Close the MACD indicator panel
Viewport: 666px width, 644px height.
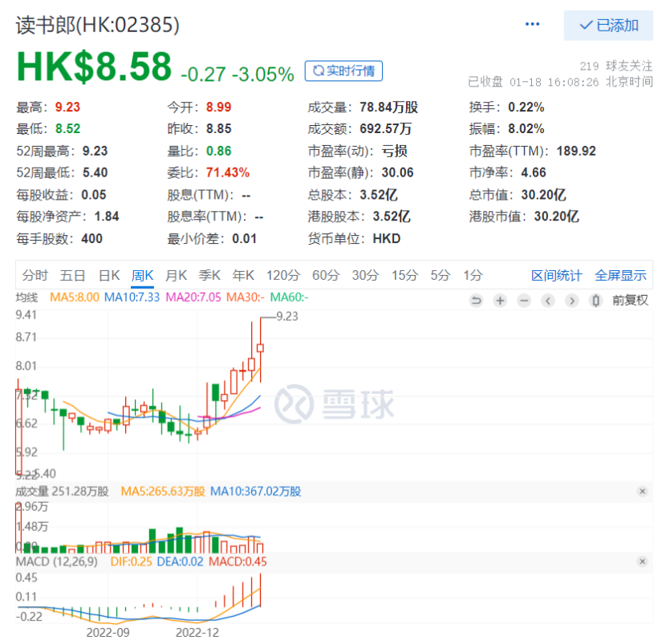[x=642, y=561]
